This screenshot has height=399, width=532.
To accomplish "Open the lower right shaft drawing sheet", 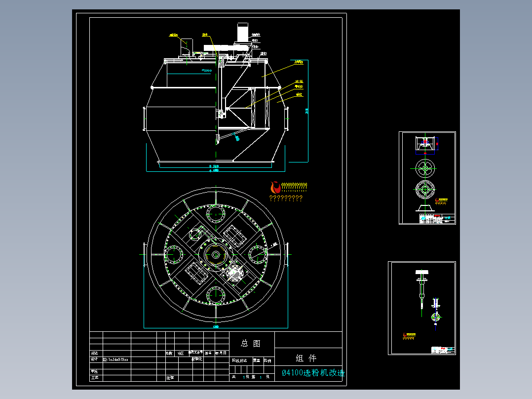I will 422,308.
